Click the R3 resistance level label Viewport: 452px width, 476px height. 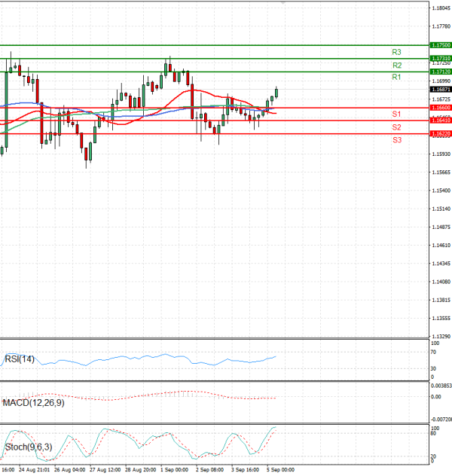(395, 52)
